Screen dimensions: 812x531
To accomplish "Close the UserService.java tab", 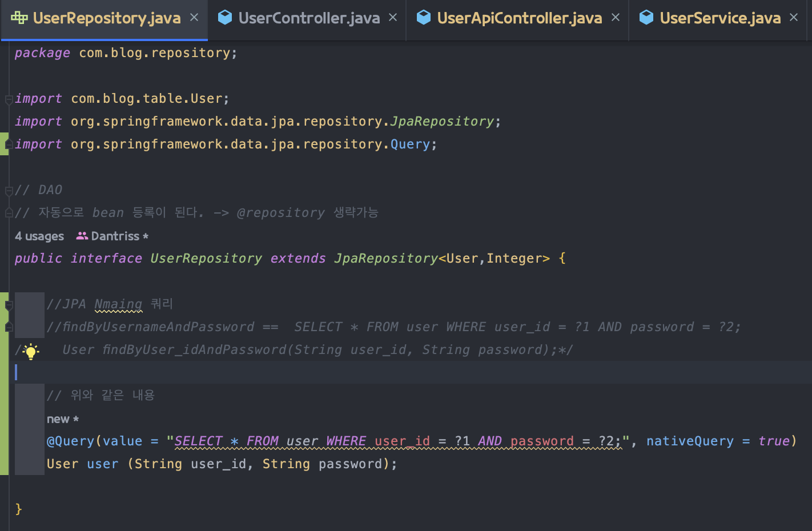I will click(794, 18).
